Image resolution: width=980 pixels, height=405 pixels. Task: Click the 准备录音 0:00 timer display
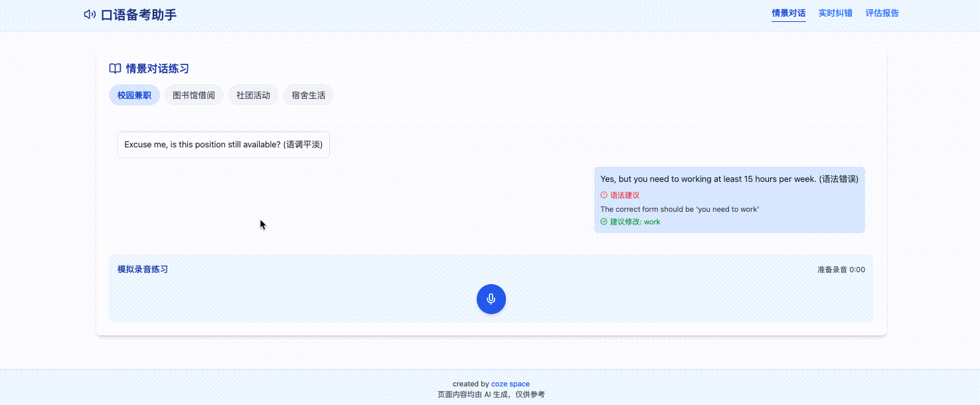[841, 270]
